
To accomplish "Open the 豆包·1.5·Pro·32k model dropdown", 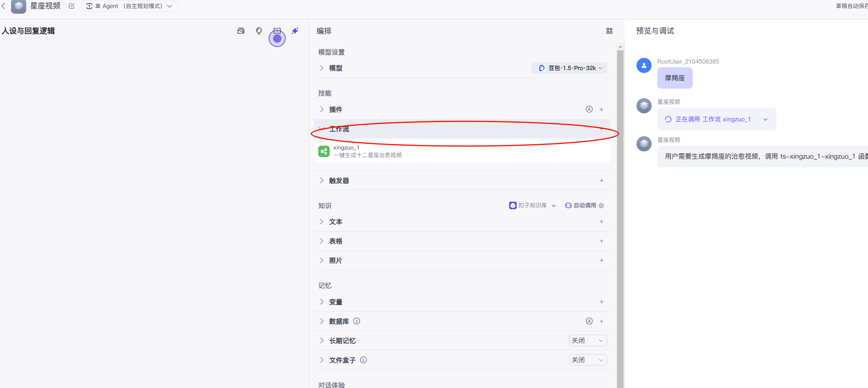I will tap(569, 68).
